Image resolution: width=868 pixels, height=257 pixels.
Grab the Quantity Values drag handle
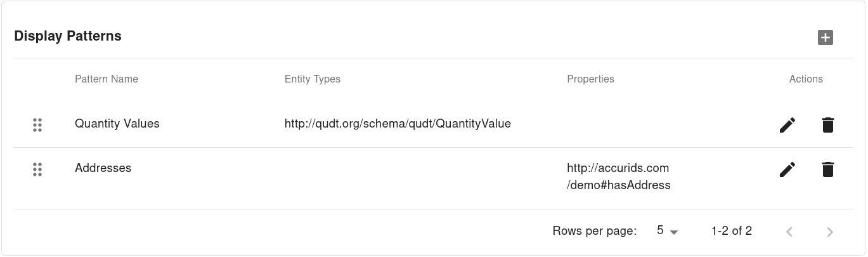[x=37, y=125]
